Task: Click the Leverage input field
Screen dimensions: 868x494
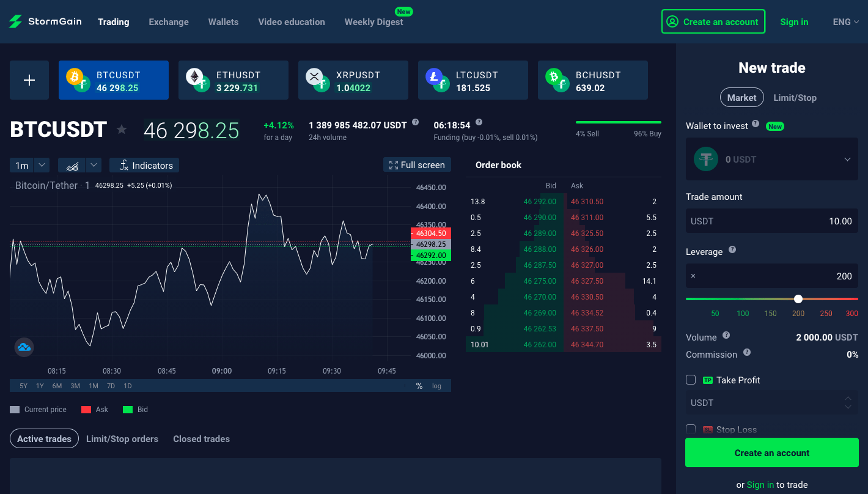Action: click(772, 276)
